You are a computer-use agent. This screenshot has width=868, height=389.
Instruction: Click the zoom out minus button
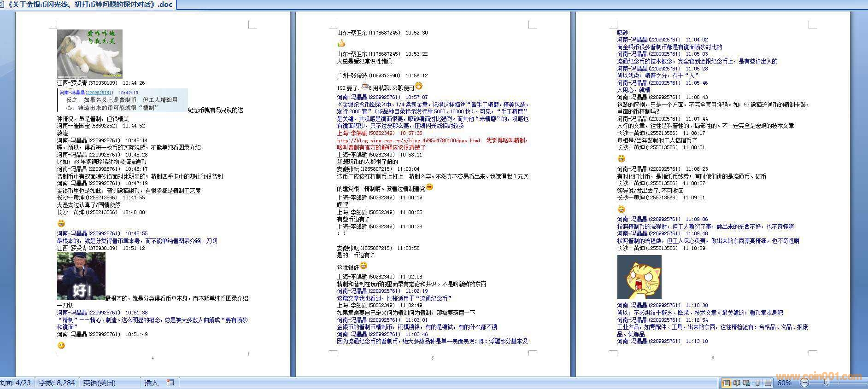[804, 383]
